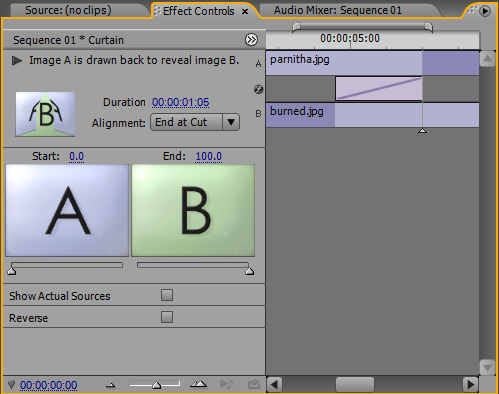Click the show/hide timeline view chevron button
Image resolution: width=499 pixels, height=394 pixels.
click(251, 40)
